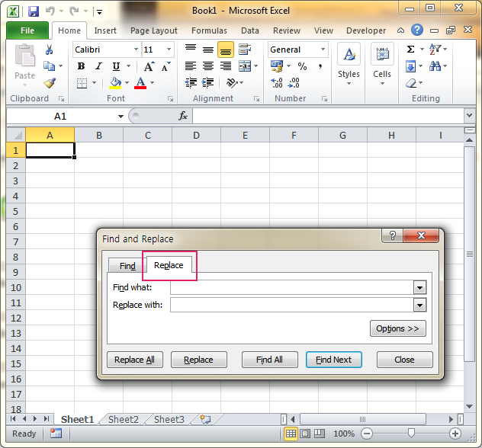Click the Paste clipboard icon

click(25, 56)
